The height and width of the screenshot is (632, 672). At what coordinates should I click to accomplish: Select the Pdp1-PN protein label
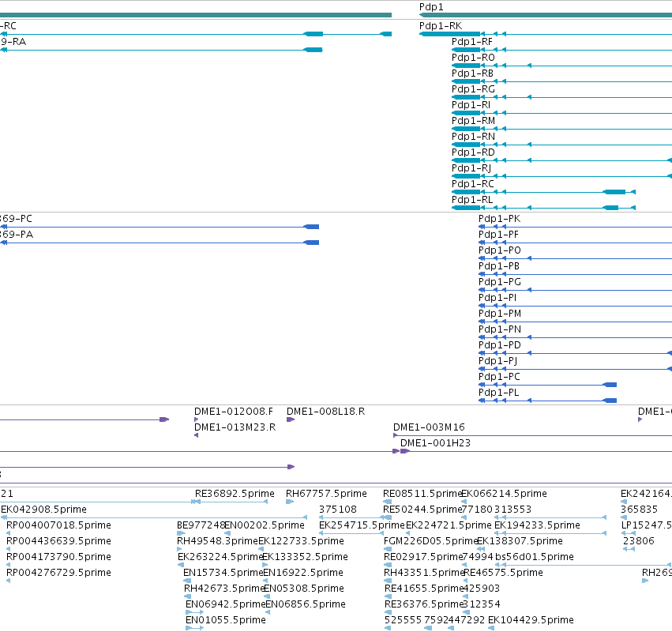(500, 329)
